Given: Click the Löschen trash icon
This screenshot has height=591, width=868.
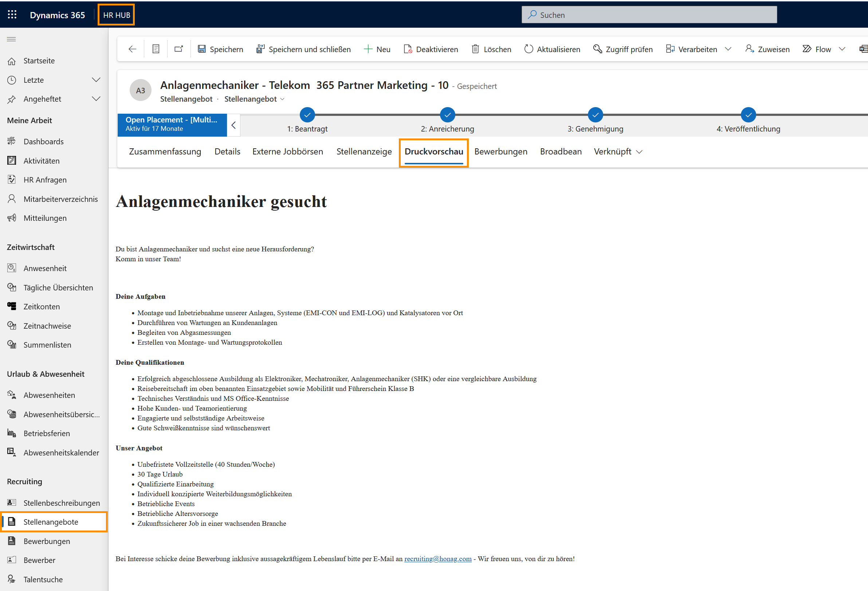Looking at the screenshot, I should 475,49.
